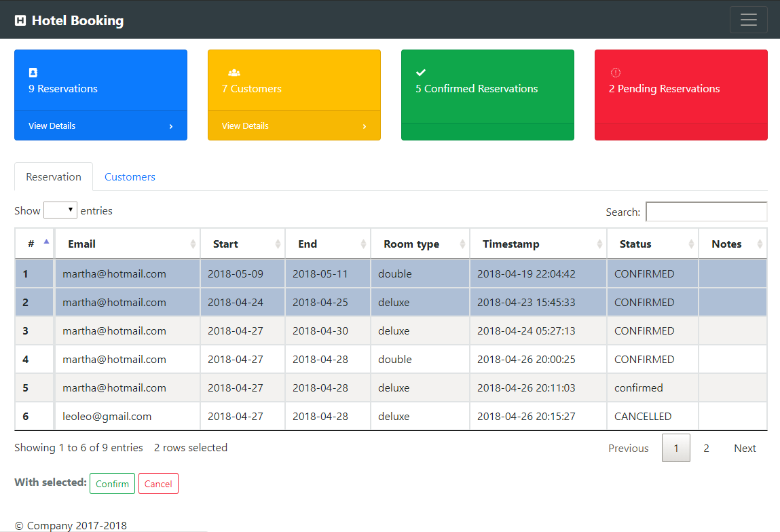Viewport: 780px width, 532px height.
Task: Cancel the selected reservations
Action: [158, 484]
